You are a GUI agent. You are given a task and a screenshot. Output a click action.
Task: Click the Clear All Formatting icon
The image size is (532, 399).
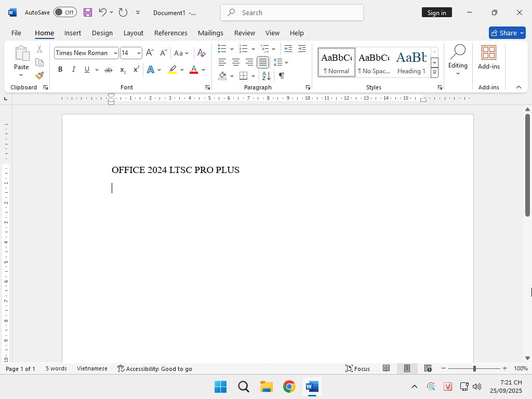click(x=202, y=52)
